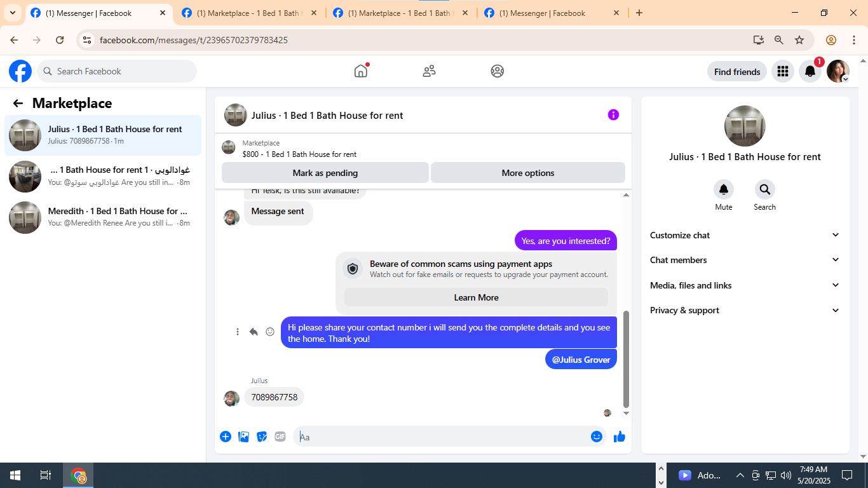The width and height of the screenshot is (868, 488).
Task: Open Julius's avatar next to phone number
Action: tap(232, 398)
